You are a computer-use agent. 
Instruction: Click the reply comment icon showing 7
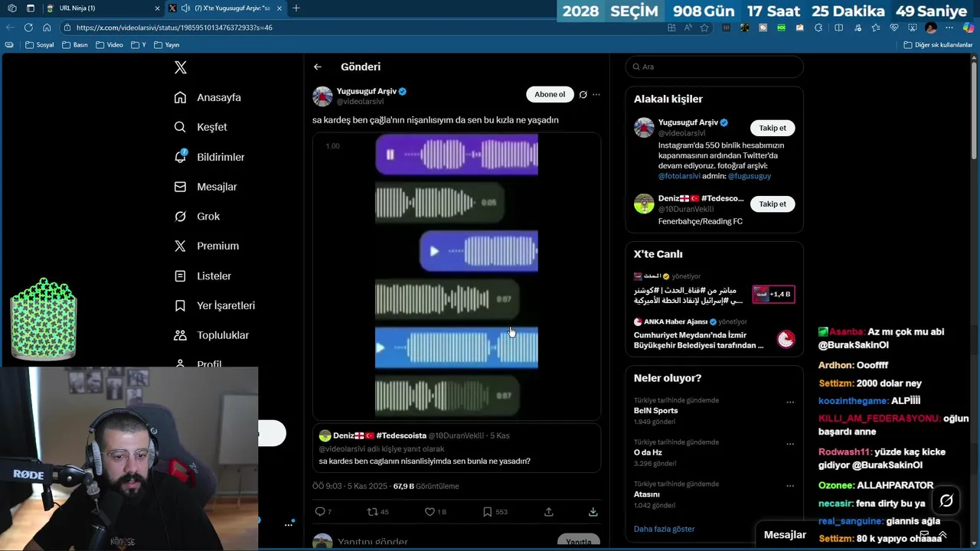click(323, 511)
